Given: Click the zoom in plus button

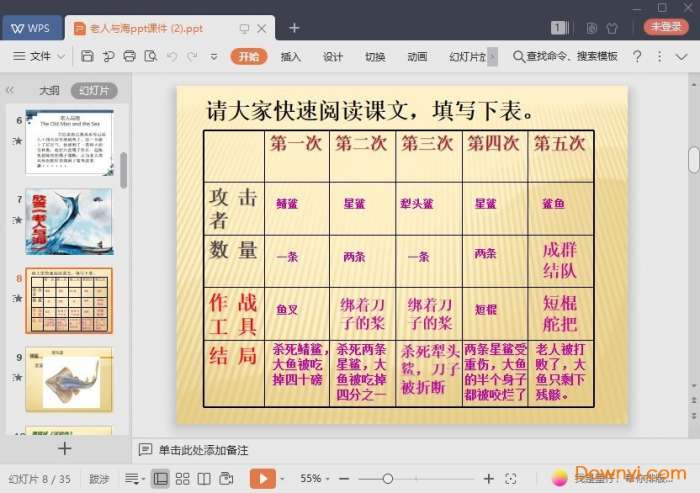Looking at the screenshot, I should 489,479.
